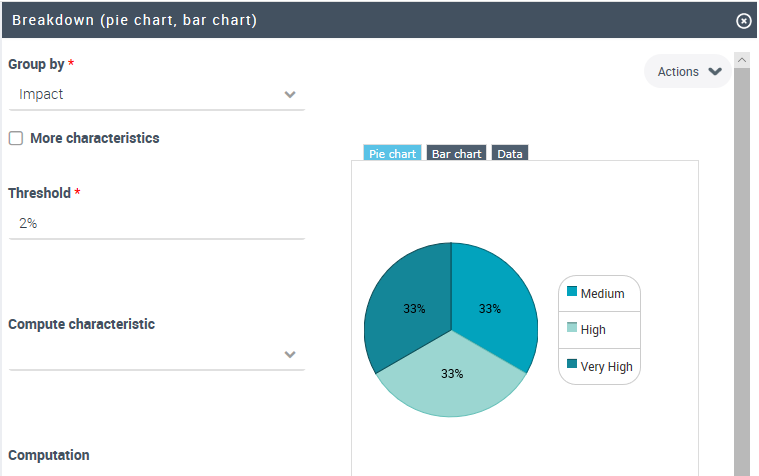The image size is (759, 476).
Task: Click the Very High legend color swatch
Action: click(x=572, y=364)
